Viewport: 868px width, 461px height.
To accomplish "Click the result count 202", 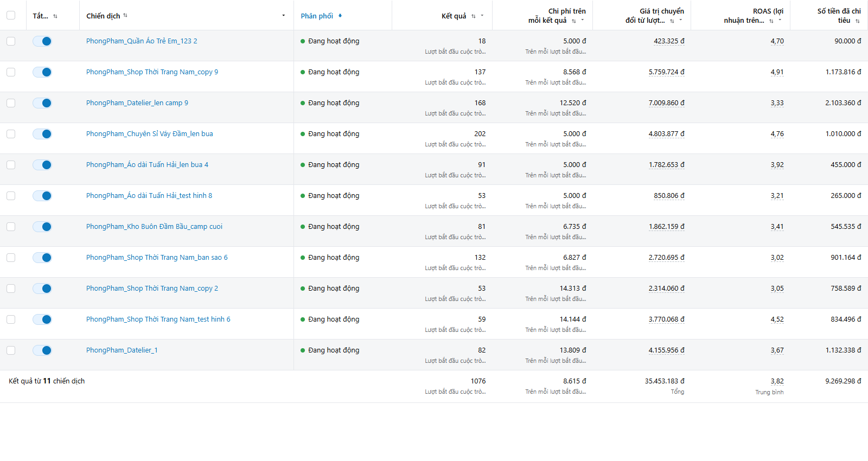I will [480, 134].
